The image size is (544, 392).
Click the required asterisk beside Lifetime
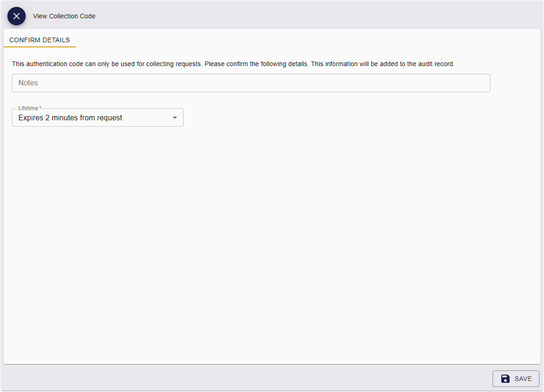pos(40,108)
